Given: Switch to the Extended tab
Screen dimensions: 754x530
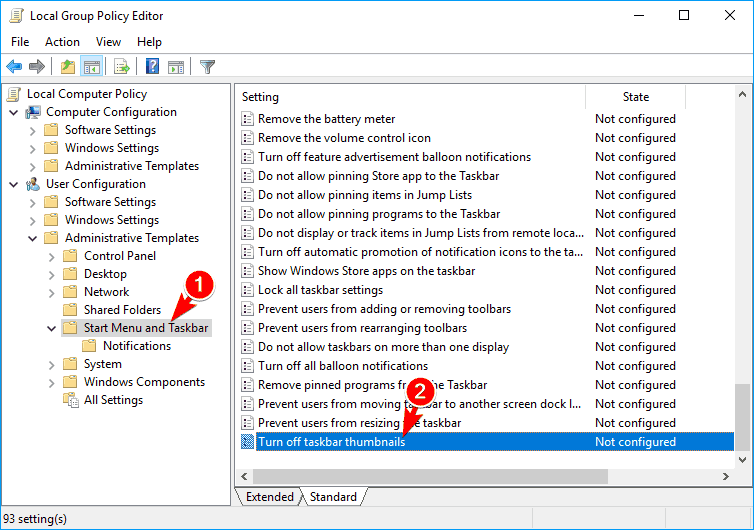Looking at the screenshot, I should pos(270,497).
